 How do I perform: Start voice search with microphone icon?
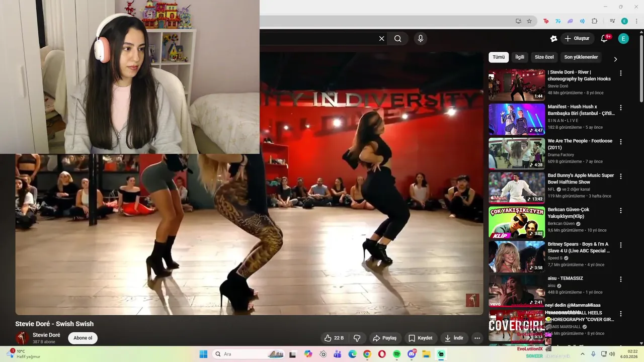421,39
